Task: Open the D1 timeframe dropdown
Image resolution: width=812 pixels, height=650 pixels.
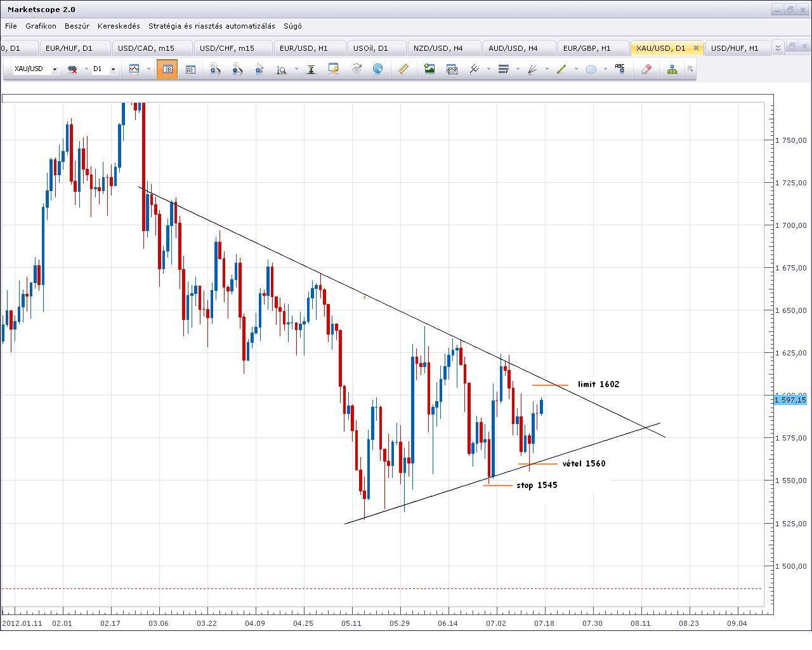Action: coord(113,69)
